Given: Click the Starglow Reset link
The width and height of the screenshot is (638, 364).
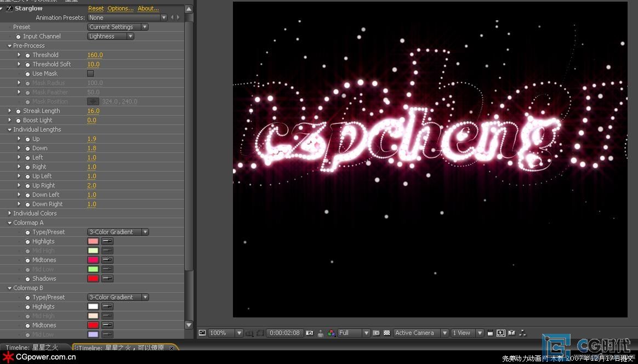Looking at the screenshot, I should click(96, 8).
